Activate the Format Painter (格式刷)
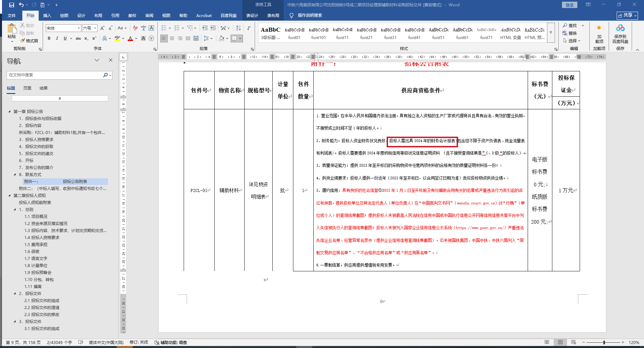Image resolution: width=644 pixels, height=348 pixels. [29, 41]
